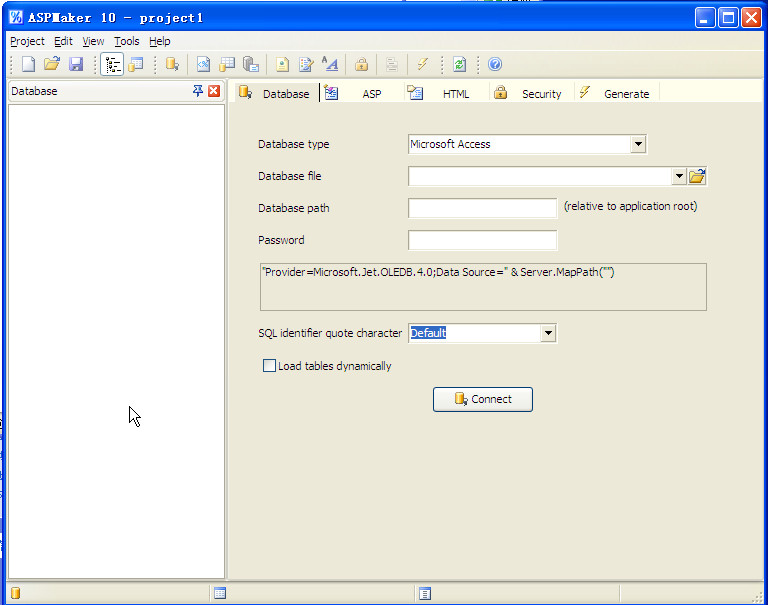Click into the Database file field

(540, 176)
